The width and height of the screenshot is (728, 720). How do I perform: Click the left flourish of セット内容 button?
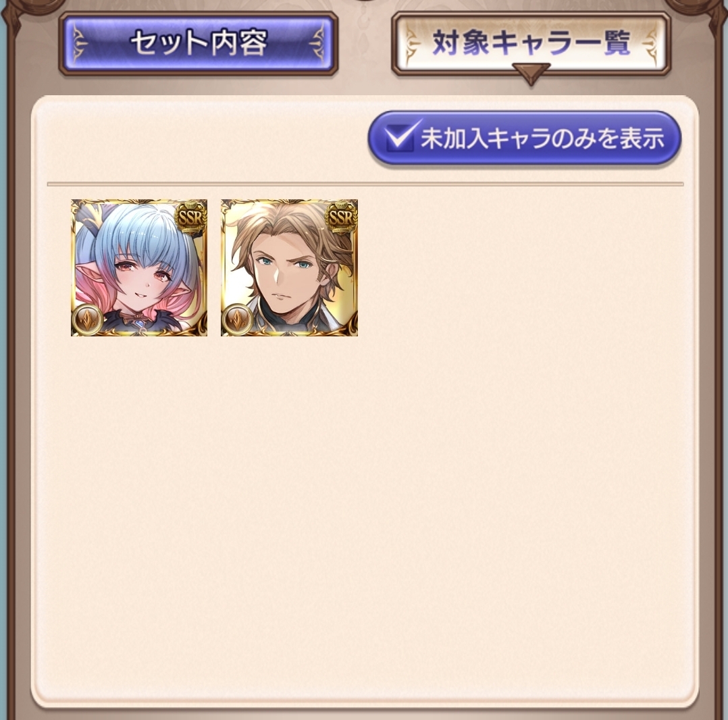78,44
